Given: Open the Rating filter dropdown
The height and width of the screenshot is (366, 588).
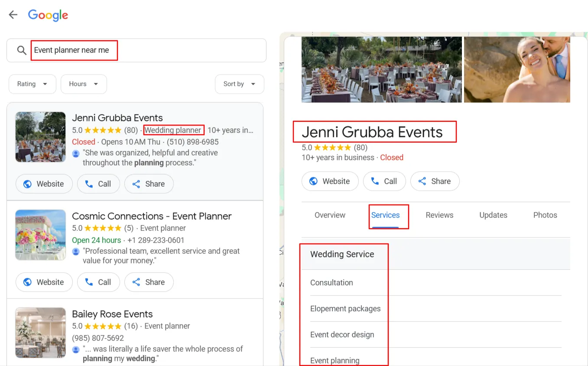Looking at the screenshot, I should (32, 84).
